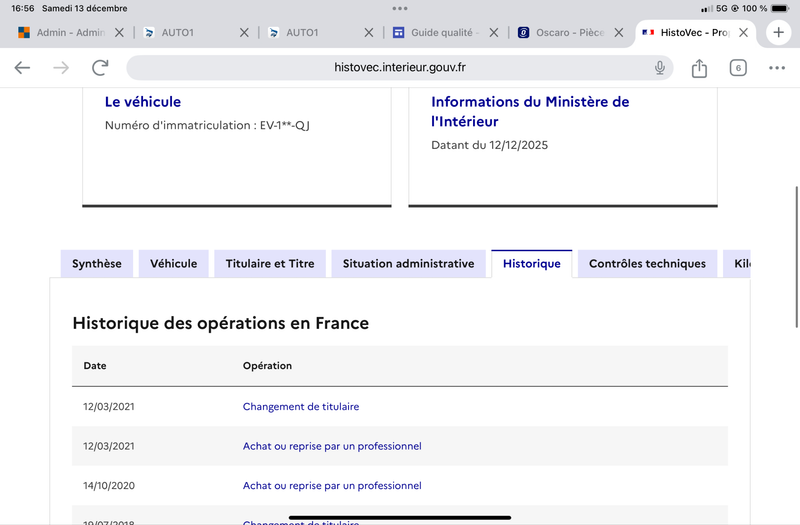
Task: Switch to the Admin browser tab
Action: coord(65,33)
